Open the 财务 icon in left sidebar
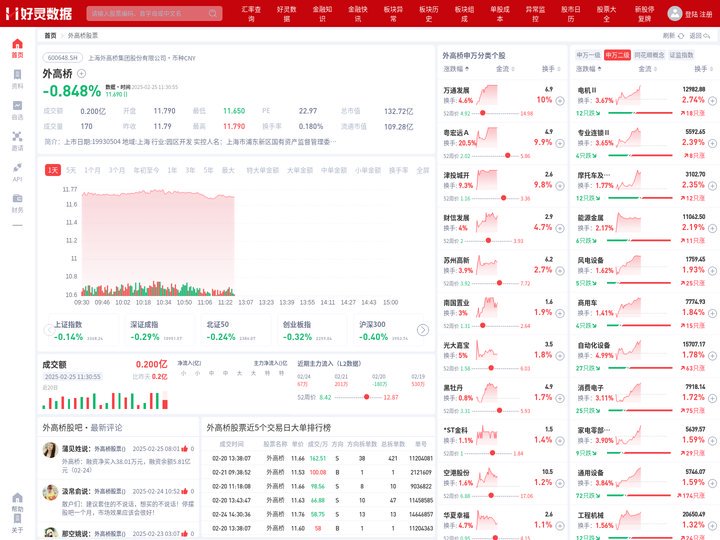Screen dimensions: 720x540 pos(17,198)
